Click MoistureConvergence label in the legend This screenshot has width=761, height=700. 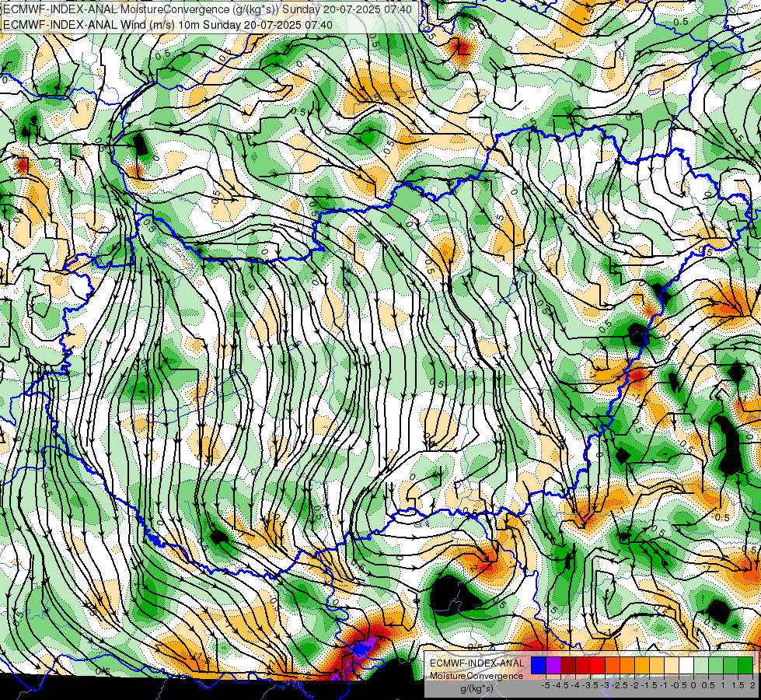click(x=476, y=676)
